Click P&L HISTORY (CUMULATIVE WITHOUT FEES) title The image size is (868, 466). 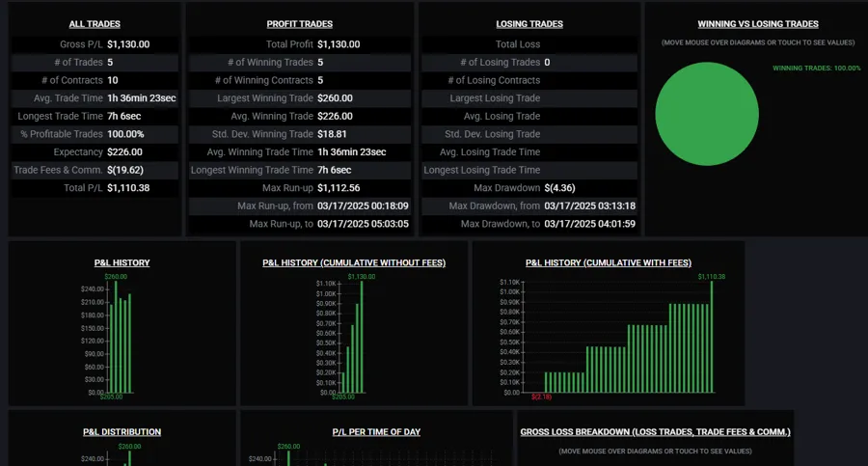354,262
